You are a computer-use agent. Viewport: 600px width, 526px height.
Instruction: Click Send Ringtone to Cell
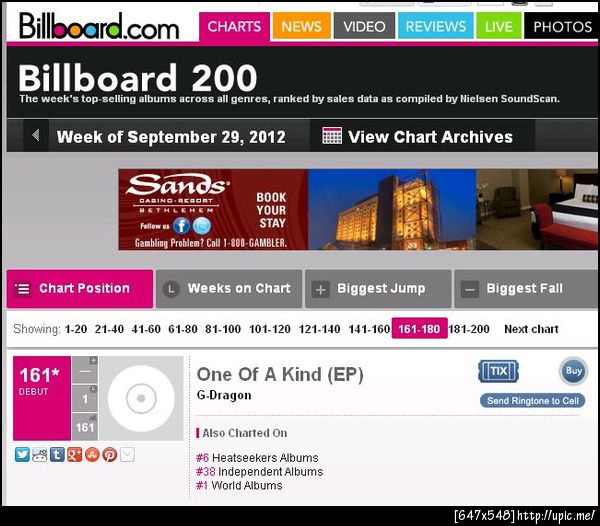coord(533,401)
